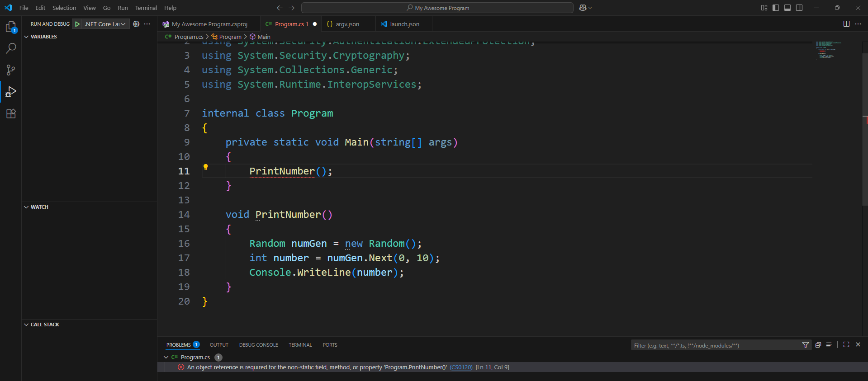Open the Terminal menu
Viewport: 868px width, 381px height.
[x=146, y=8]
